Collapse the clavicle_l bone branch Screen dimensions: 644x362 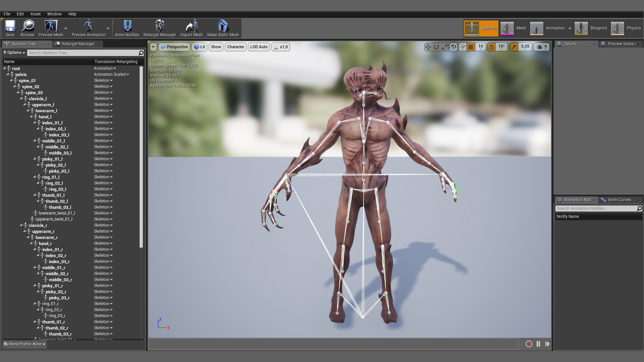[21, 99]
